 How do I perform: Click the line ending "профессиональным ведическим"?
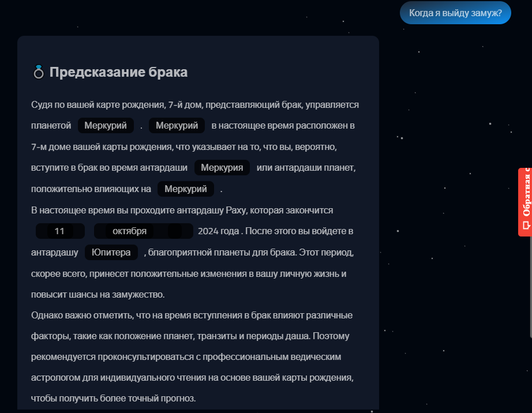click(186, 357)
